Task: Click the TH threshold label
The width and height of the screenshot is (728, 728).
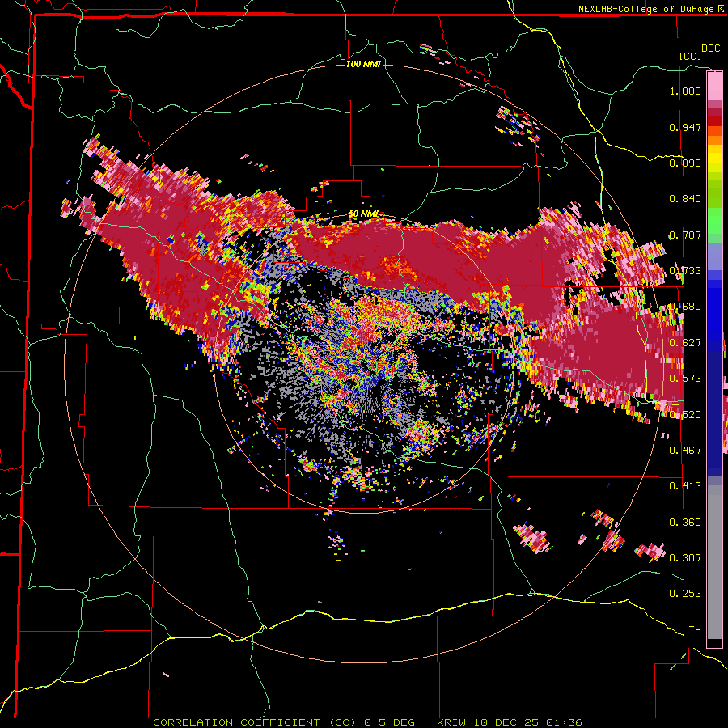Action: coord(695,629)
